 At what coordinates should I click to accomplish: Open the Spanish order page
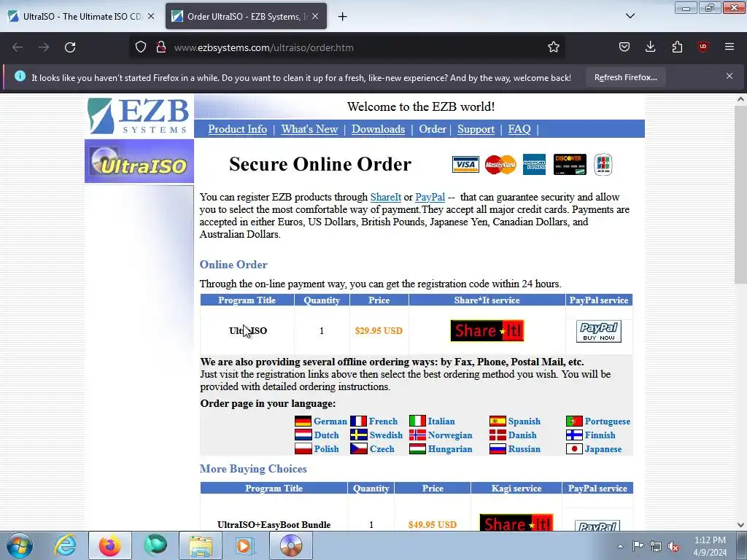point(524,421)
